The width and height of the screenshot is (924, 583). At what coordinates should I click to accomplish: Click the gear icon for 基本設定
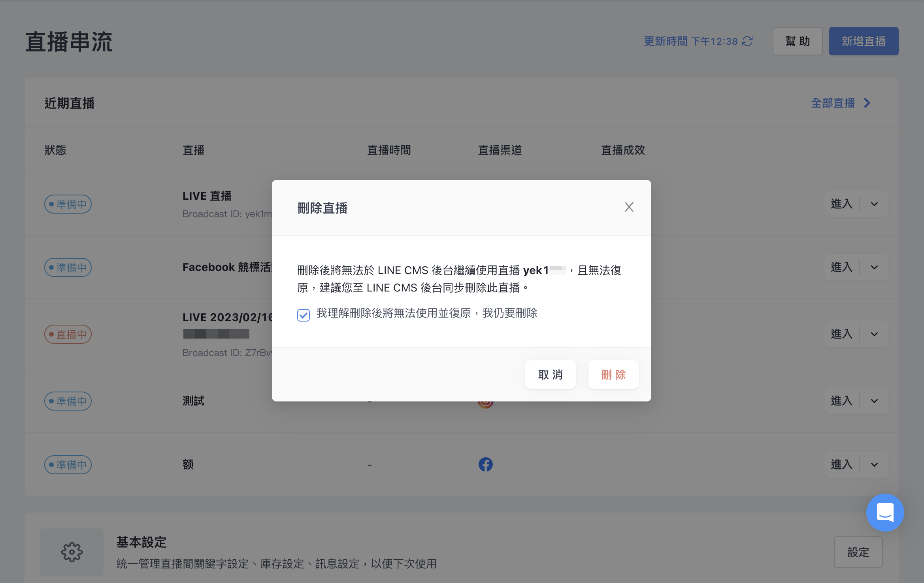[x=72, y=552]
